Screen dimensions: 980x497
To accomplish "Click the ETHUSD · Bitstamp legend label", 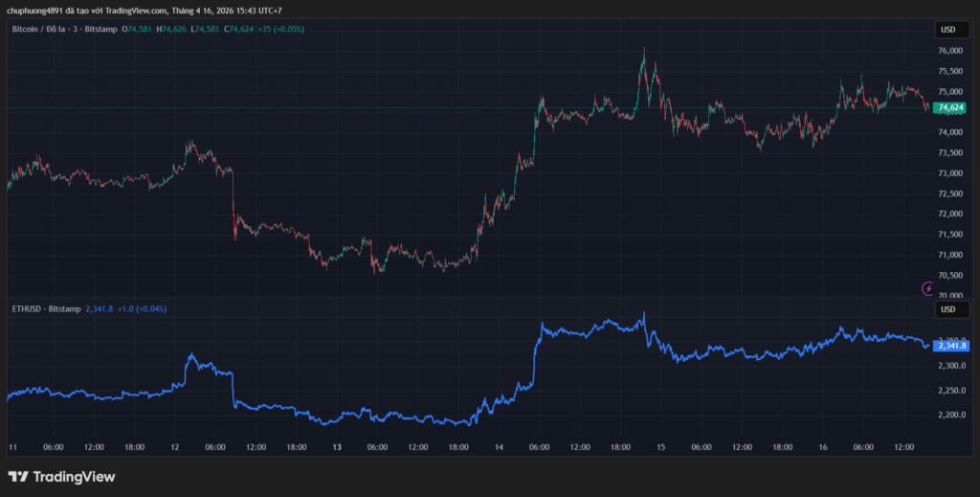I will (x=46, y=309).
